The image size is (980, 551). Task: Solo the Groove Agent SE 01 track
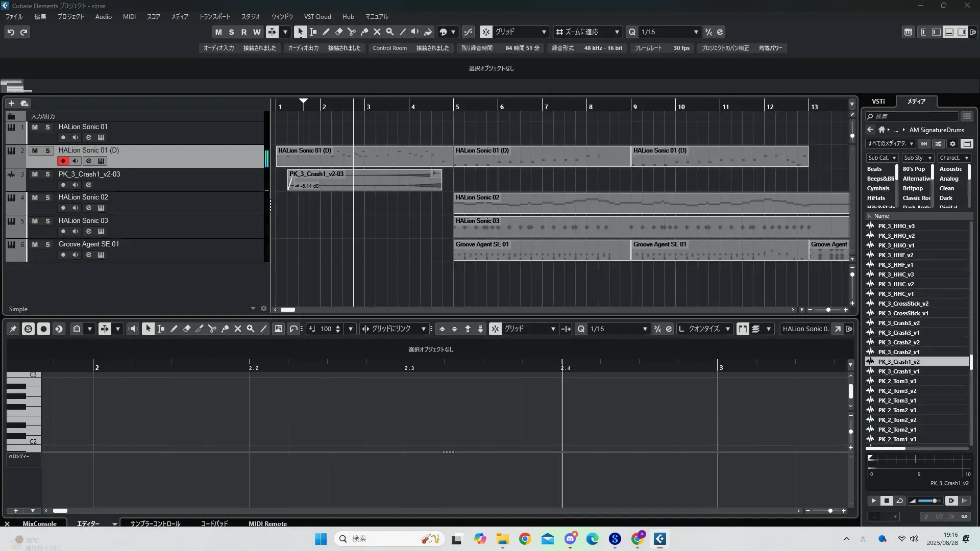(47, 244)
